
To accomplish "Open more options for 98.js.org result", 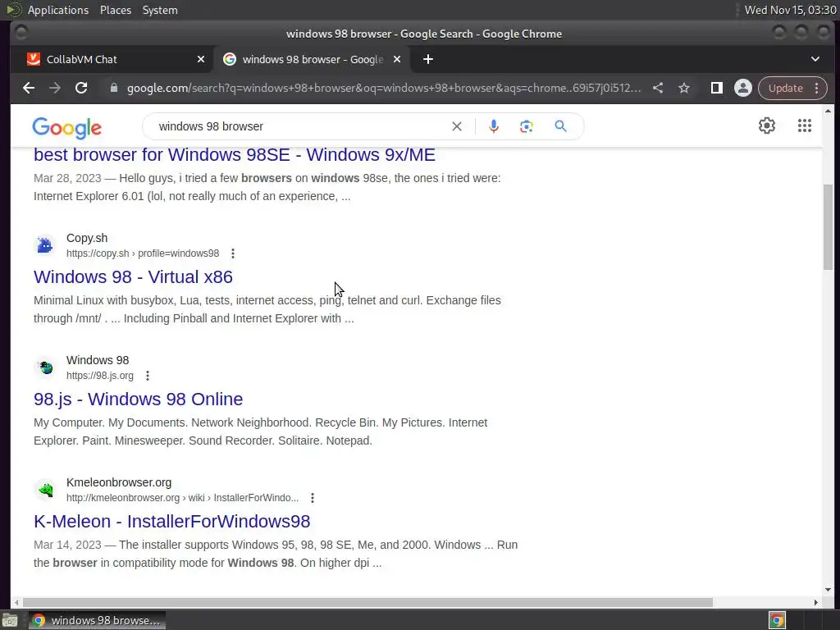I will click(x=148, y=376).
